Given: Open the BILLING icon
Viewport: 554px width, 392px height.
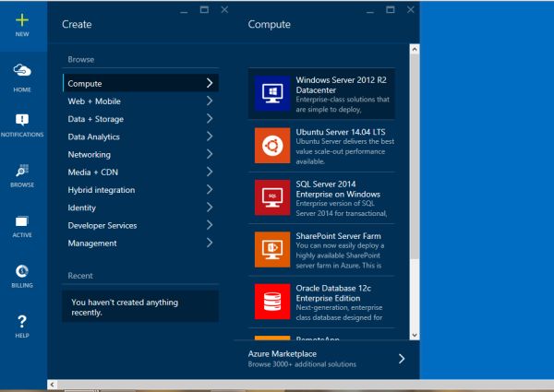Looking at the screenshot, I should (x=22, y=271).
